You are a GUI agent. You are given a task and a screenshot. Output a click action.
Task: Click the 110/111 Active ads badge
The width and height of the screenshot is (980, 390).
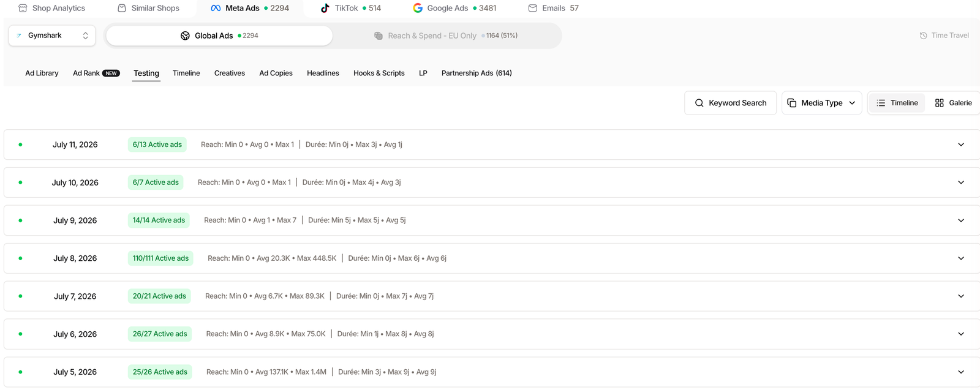point(160,258)
